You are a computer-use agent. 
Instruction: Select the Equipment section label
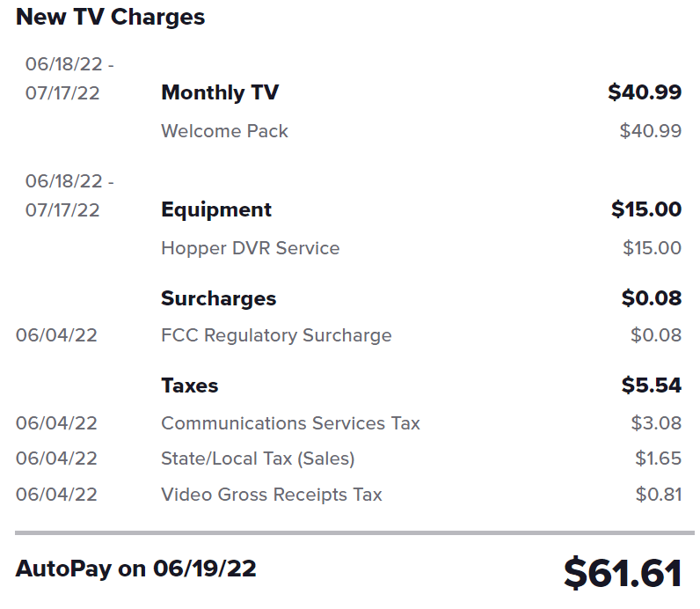pyautogui.click(x=216, y=209)
